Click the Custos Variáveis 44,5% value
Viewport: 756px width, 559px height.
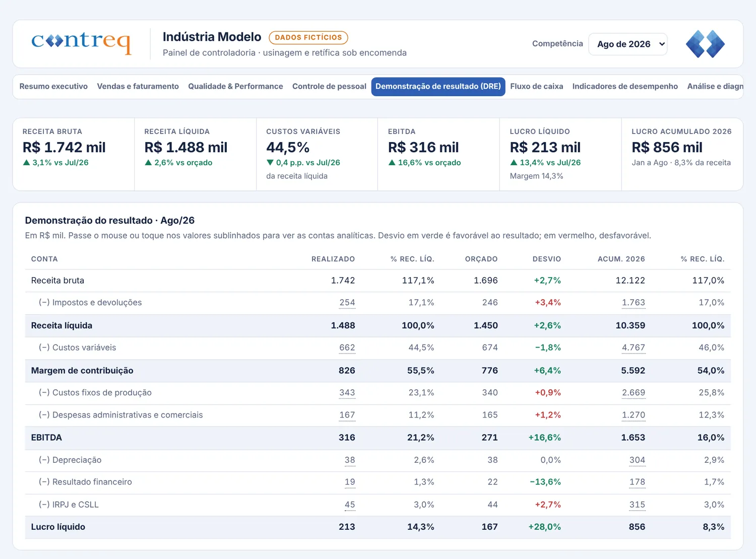(288, 147)
